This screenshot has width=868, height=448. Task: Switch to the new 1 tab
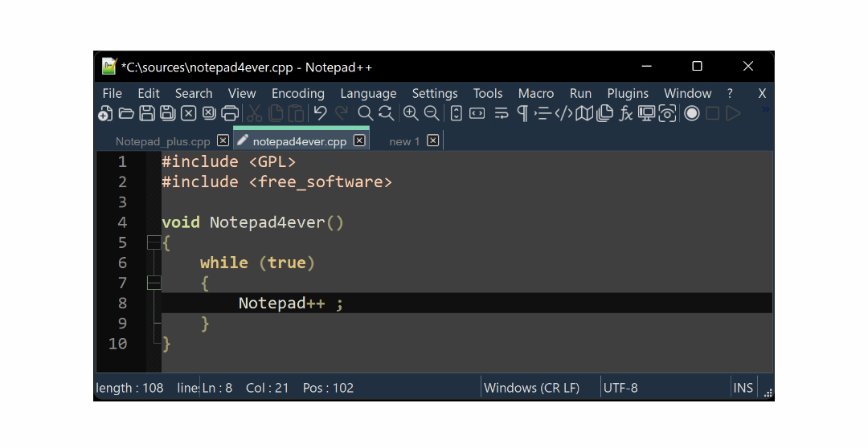pyautogui.click(x=404, y=141)
